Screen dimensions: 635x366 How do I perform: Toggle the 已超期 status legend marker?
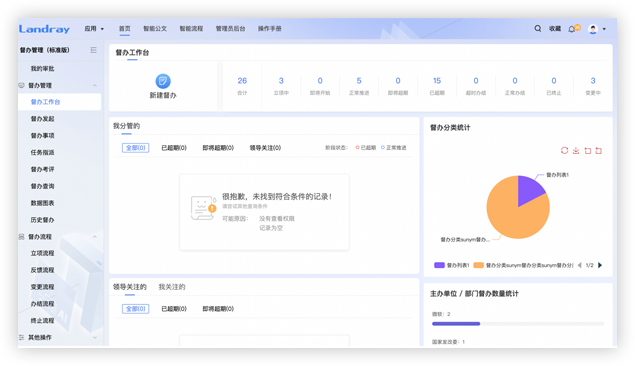tap(358, 148)
